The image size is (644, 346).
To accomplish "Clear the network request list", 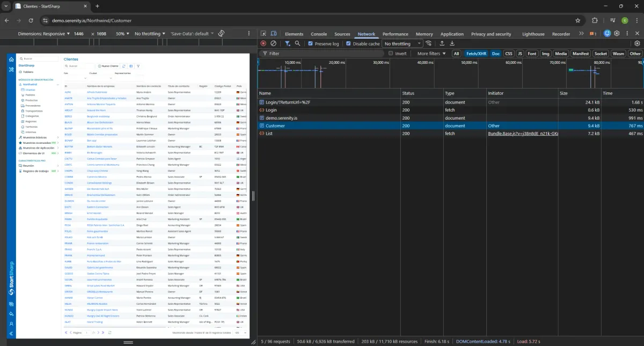I will pos(273,43).
